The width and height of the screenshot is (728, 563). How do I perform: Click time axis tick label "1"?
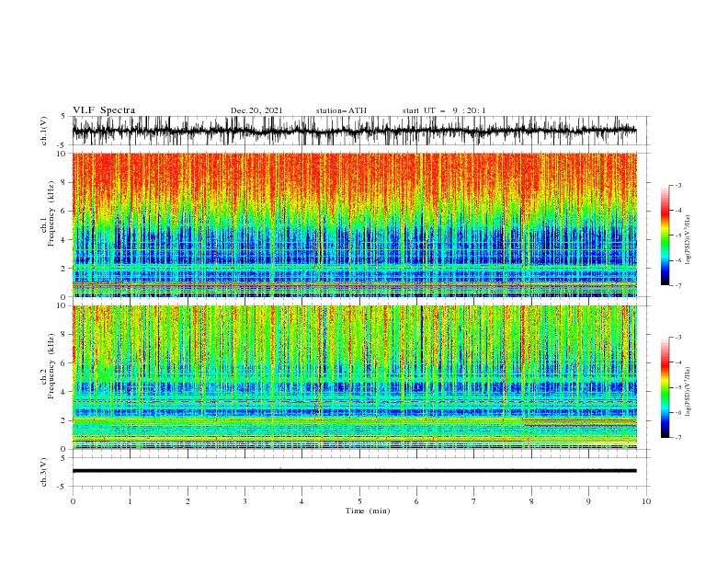(x=130, y=501)
